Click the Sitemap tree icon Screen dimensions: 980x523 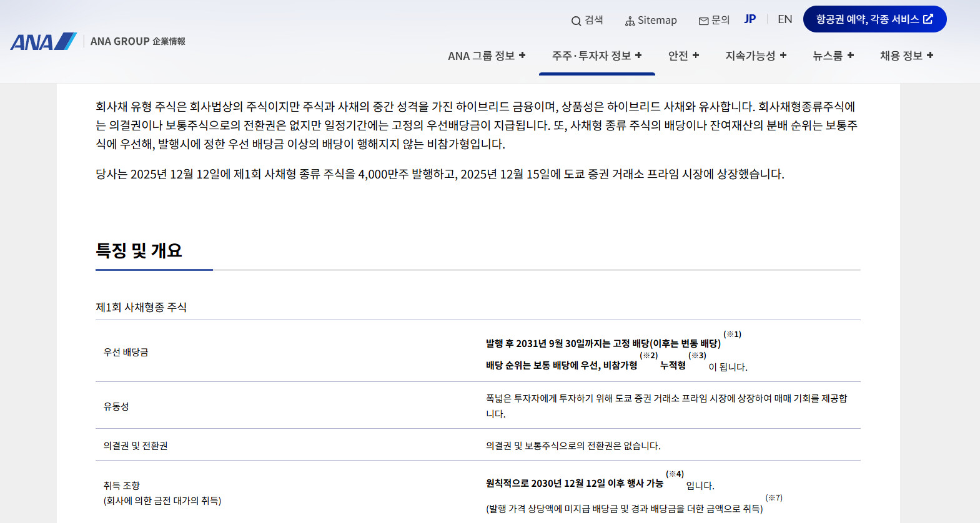pos(630,21)
